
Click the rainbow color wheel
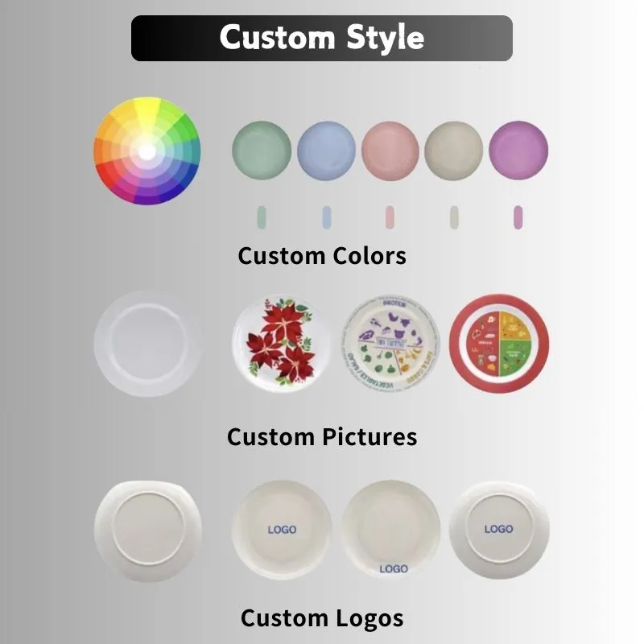click(147, 151)
